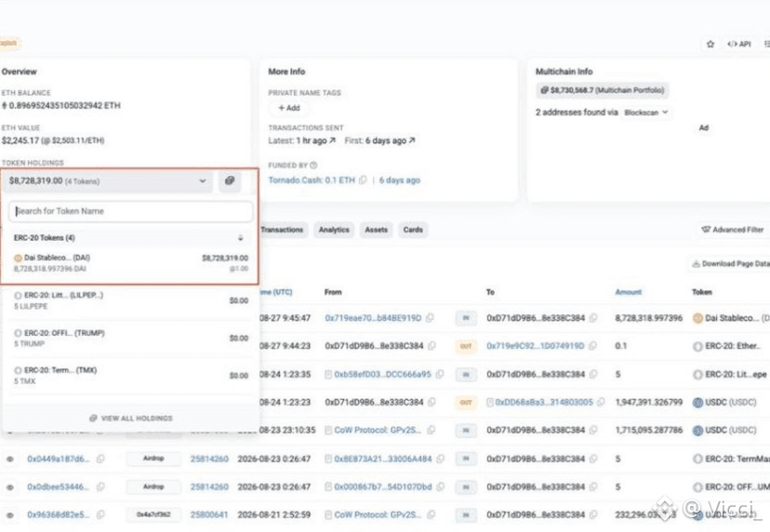View details of transaction 0x0dbee53446
This screenshot has height=532, width=770.
click(10, 487)
